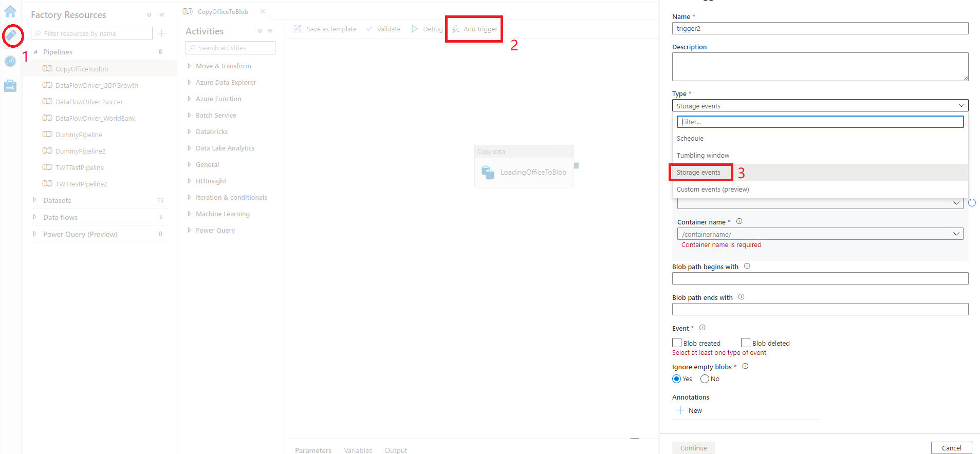
Task: Select the LoadingOfficeToBlob activity node
Action: click(x=524, y=166)
